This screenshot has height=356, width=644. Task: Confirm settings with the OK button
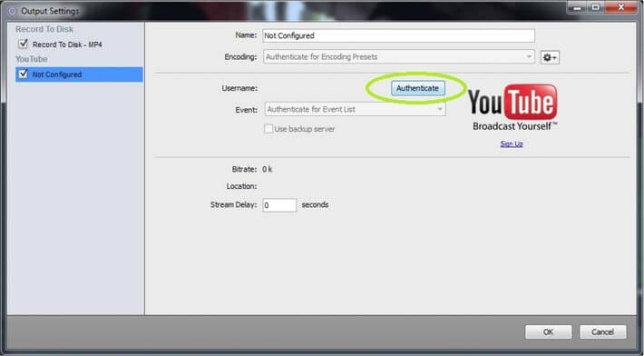pos(548,331)
